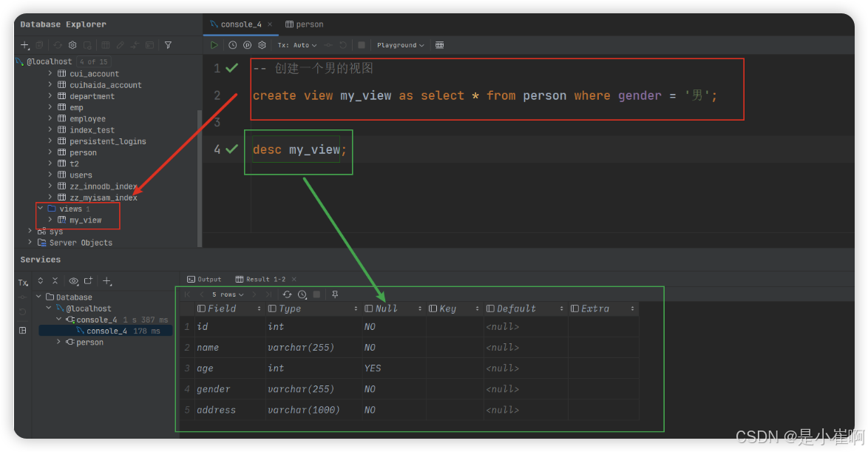Select the console_4 178 ms session row

click(x=105, y=331)
